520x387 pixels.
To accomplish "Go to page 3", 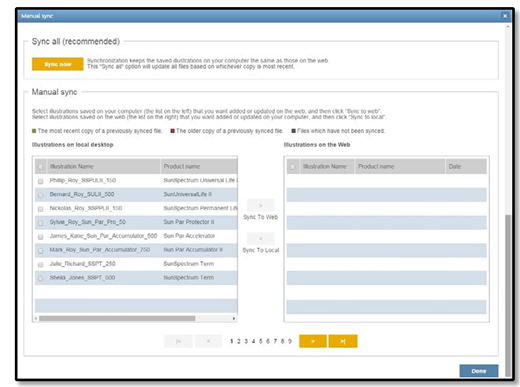I will [246, 341].
